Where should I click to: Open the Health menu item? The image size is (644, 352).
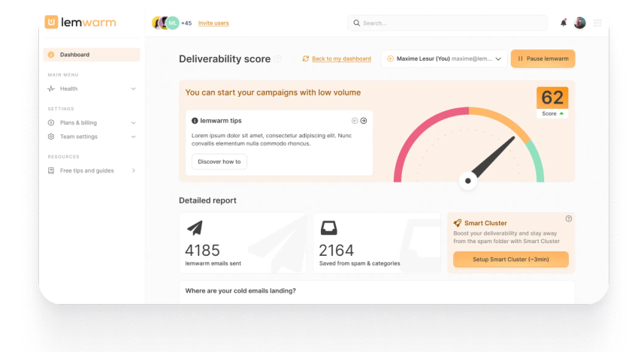click(92, 89)
